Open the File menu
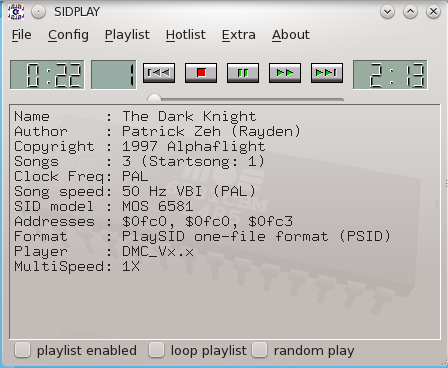This screenshot has height=368, width=448. pyautogui.click(x=22, y=35)
